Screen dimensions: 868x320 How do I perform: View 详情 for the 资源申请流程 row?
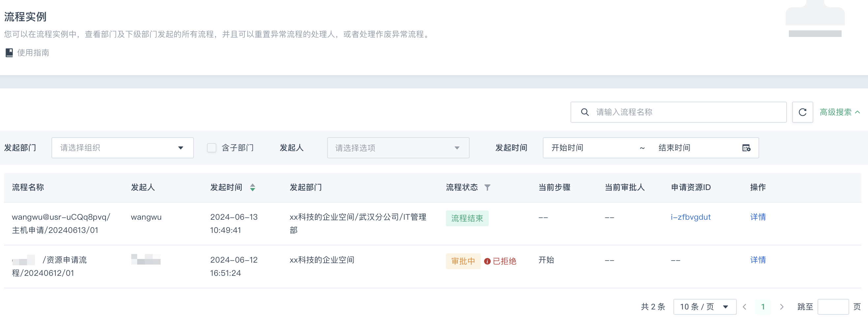758,260
